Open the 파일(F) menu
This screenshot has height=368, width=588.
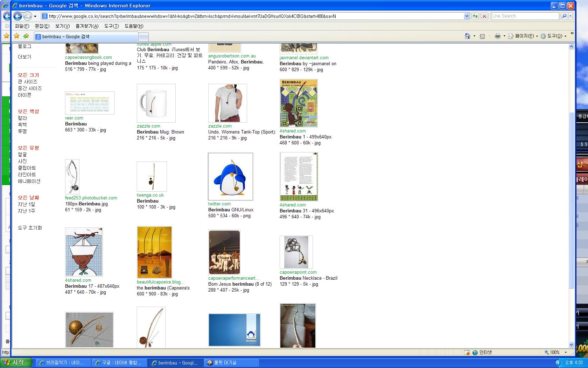click(x=22, y=26)
